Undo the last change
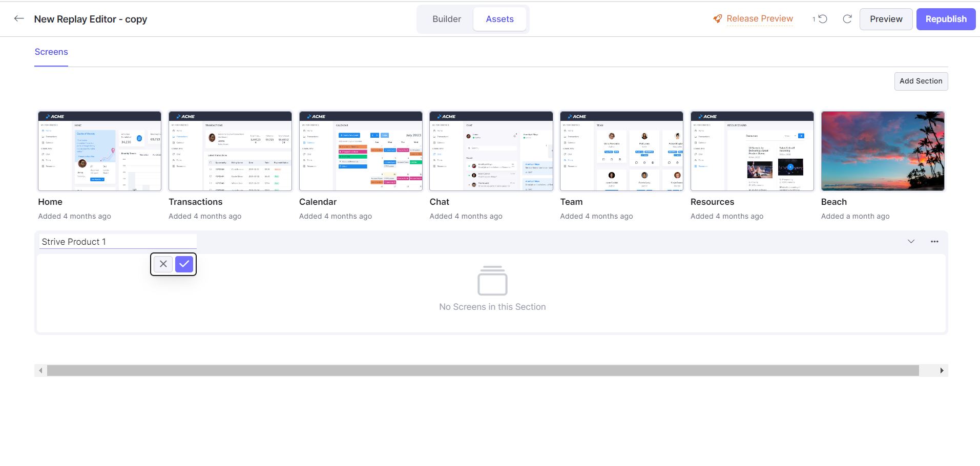The height and width of the screenshot is (466, 980). pos(823,19)
